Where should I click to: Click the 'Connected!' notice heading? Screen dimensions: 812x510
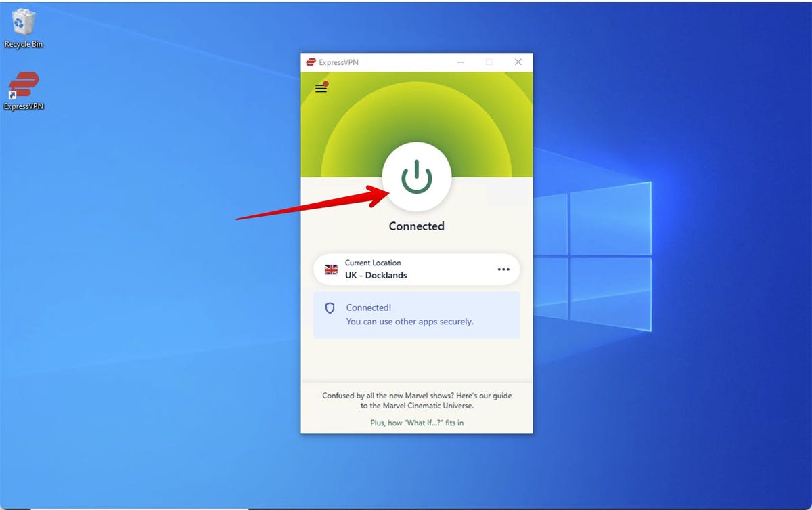369,307
